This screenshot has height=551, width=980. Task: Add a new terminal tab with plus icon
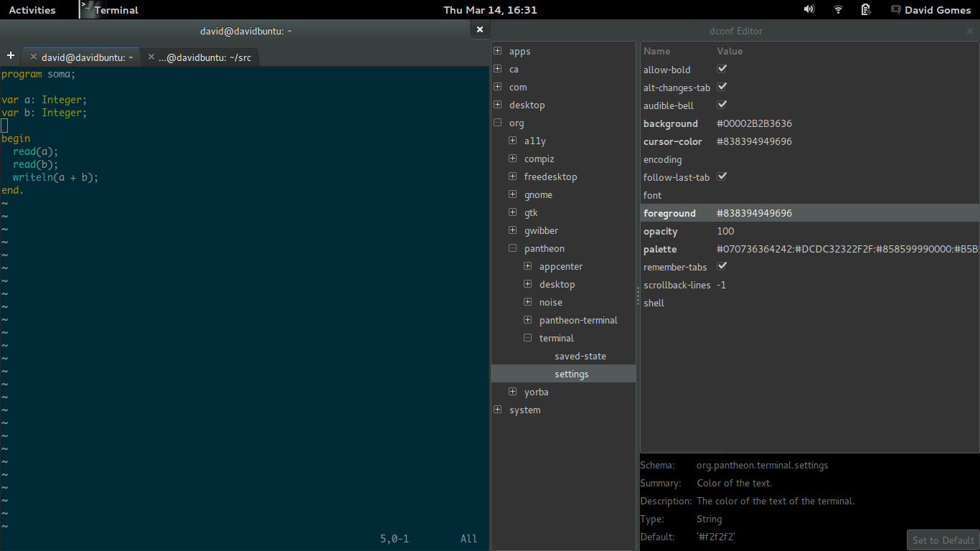(11, 56)
